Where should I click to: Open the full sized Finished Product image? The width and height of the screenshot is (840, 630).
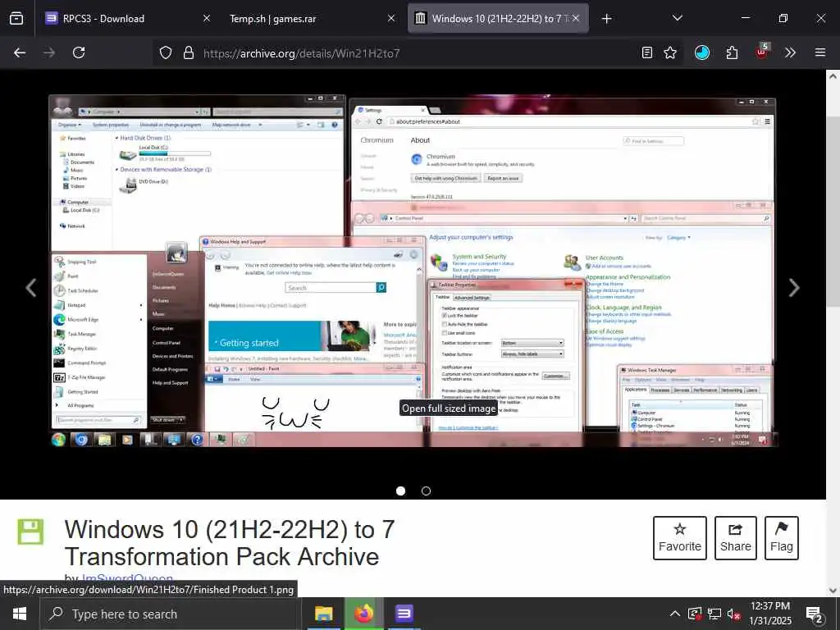[413, 271]
